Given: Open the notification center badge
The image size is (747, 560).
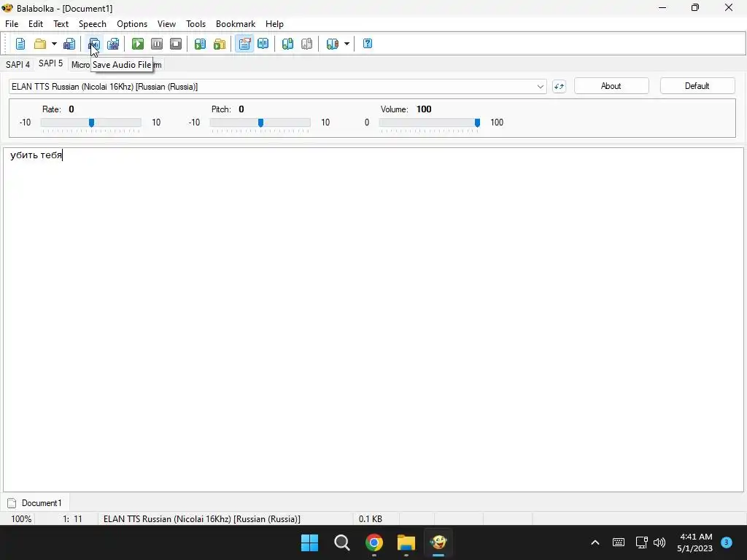Looking at the screenshot, I should coord(727,542).
